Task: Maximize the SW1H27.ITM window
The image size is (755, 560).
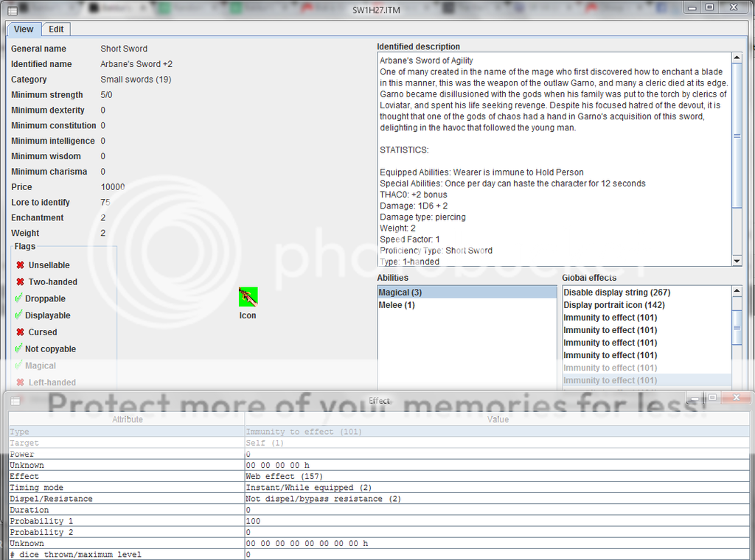Action: click(709, 7)
